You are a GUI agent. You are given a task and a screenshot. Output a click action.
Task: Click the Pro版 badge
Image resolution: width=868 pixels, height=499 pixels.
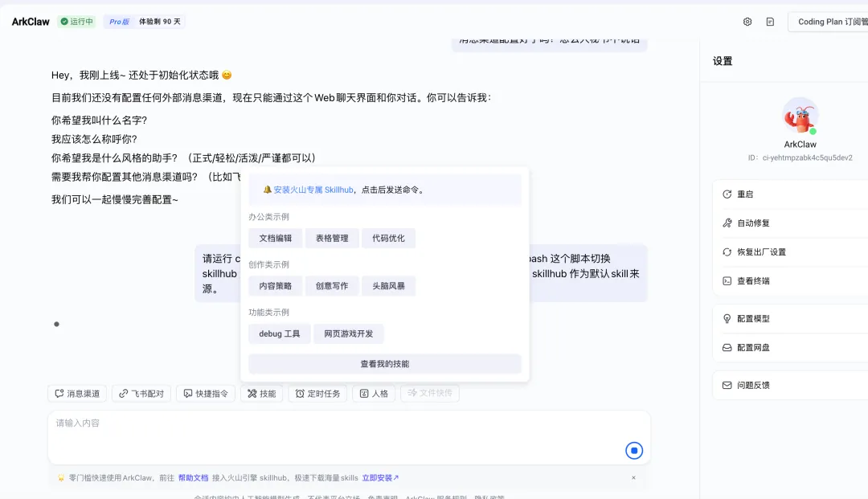(x=119, y=22)
